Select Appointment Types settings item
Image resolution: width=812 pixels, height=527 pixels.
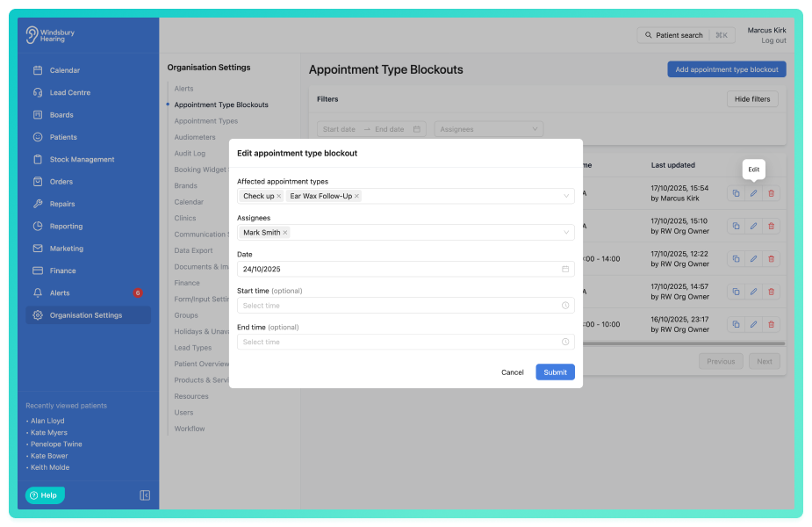pyautogui.click(x=206, y=121)
